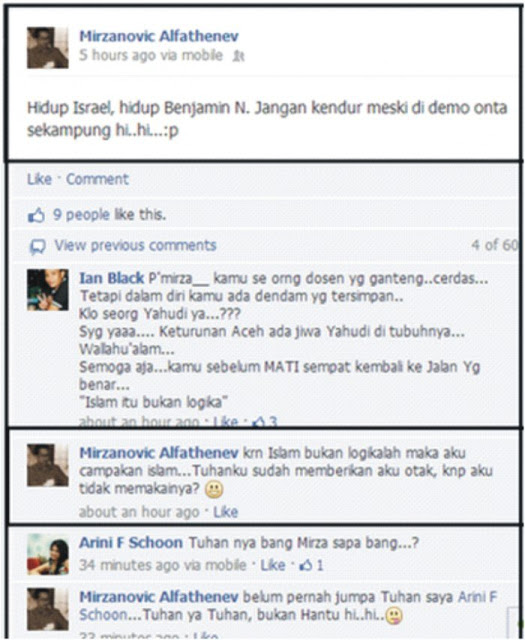Open Arini F Schoon's profile name link
Viewport: 525px width, 640px height.
click(x=131, y=543)
